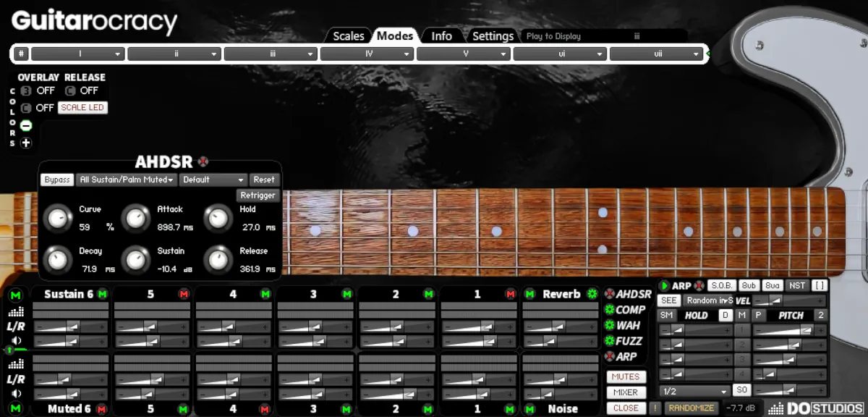
Task: Click the red AHDSR effect icon
Action: [609, 294]
